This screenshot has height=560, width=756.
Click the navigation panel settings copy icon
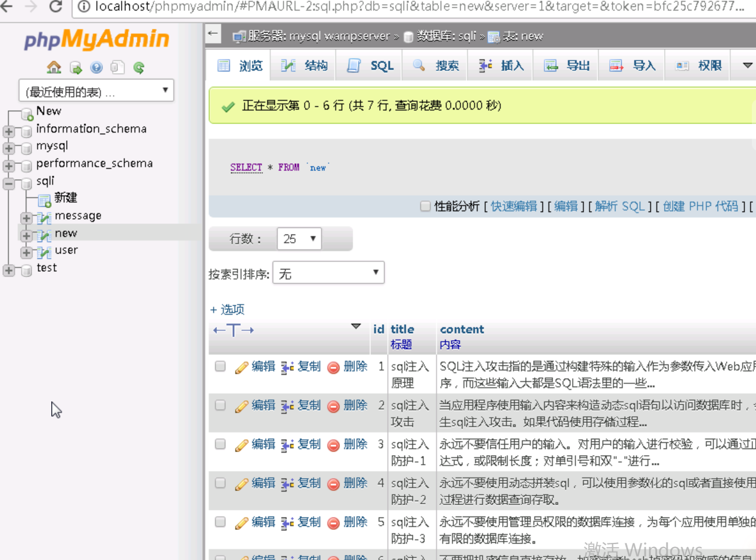tap(117, 68)
